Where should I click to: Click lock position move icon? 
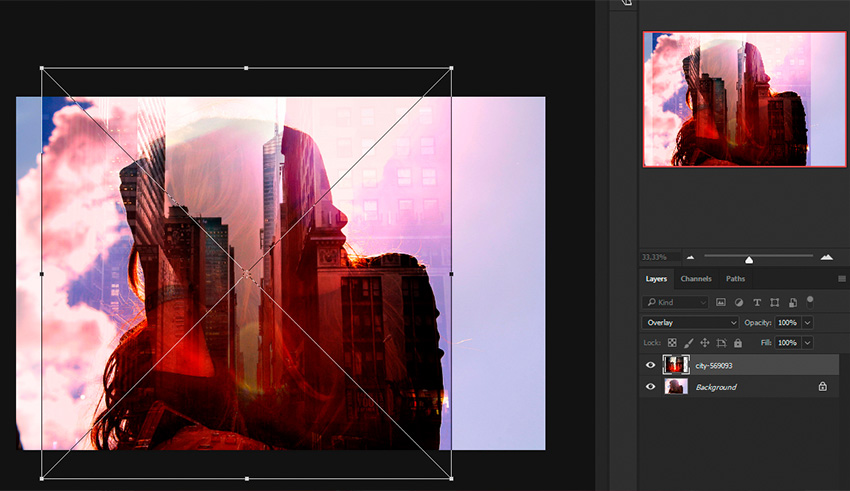(704, 343)
